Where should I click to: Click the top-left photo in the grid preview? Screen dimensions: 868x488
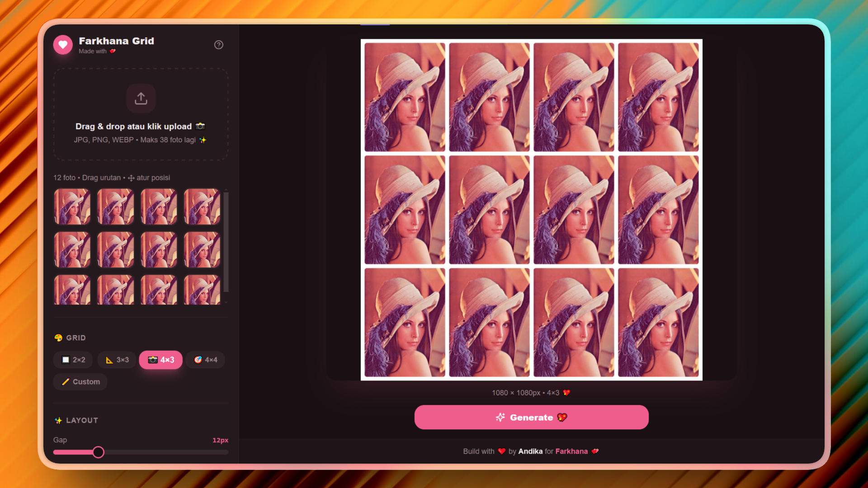405,97
